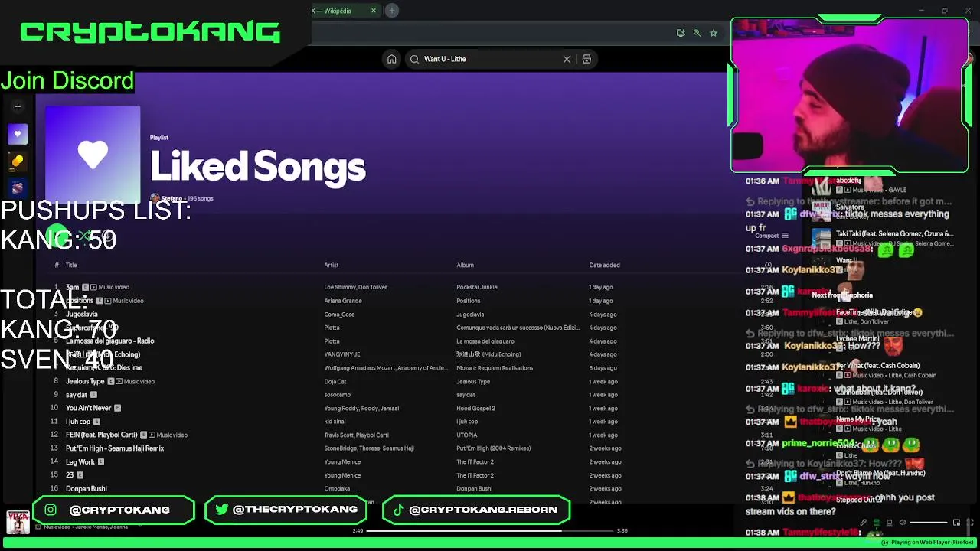Screen dimensions: 980x551
Task: Select the track i juh cop
Action: coord(78,422)
